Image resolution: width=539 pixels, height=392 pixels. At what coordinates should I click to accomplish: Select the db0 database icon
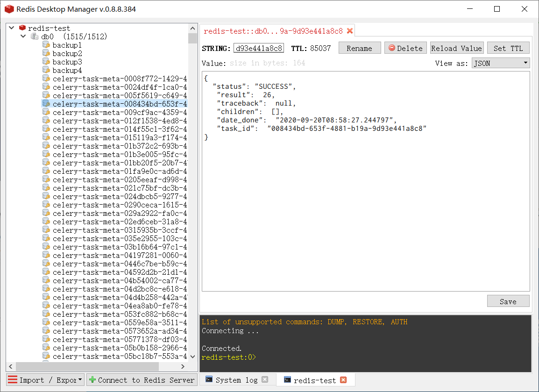click(34, 36)
